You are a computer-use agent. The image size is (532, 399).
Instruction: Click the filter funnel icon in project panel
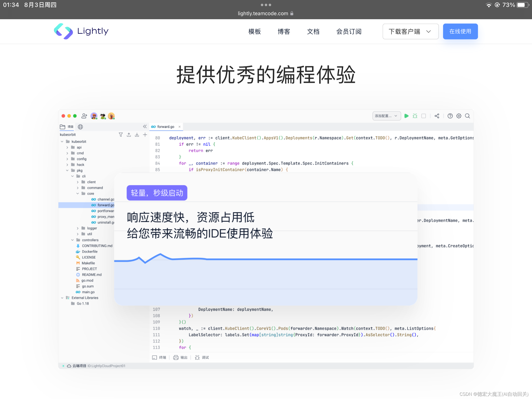[121, 134]
